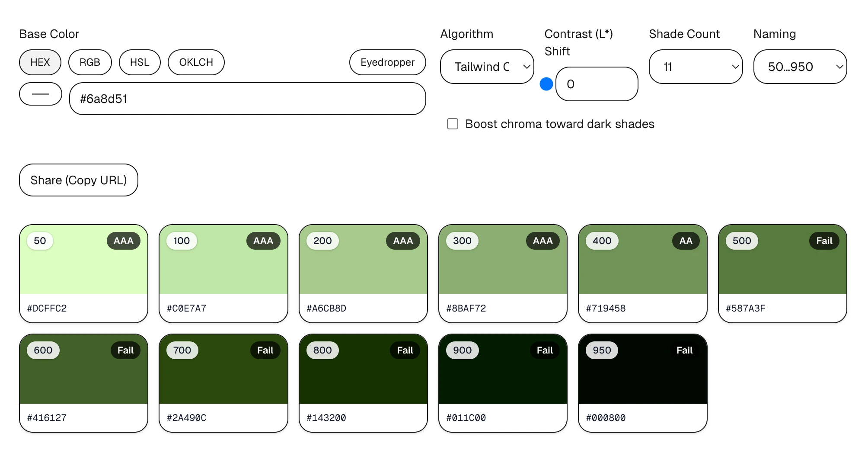The width and height of the screenshot is (868, 450).
Task: Click the blue Contrast Shift handle
Action: pos(546,84)
